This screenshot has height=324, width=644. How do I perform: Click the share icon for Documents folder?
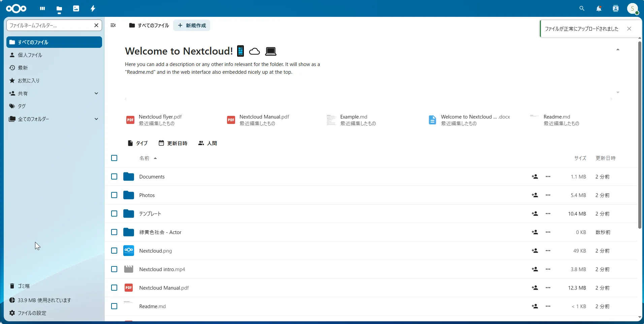pyautogui.click(x=535, y=176)
